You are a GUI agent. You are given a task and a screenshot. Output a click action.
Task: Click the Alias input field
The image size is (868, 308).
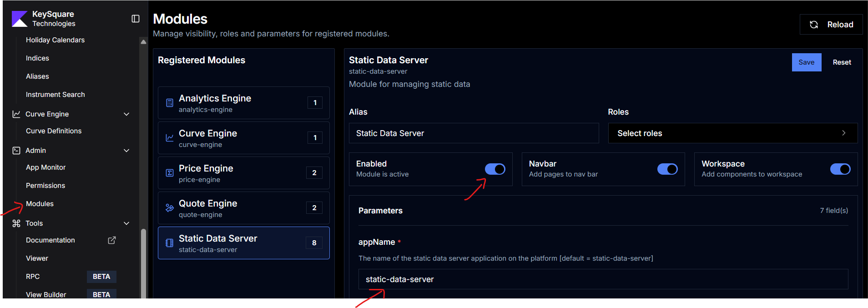474,133
